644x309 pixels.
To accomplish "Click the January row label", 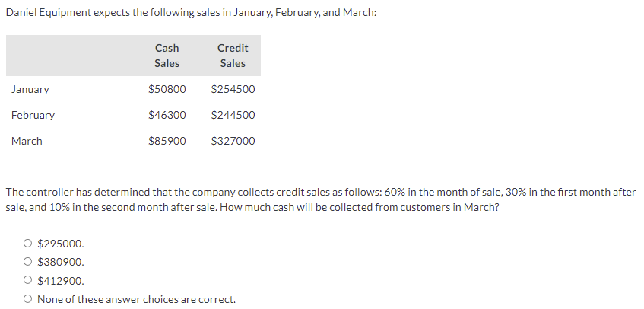I will pyautogui.click(x=30, y=89).
